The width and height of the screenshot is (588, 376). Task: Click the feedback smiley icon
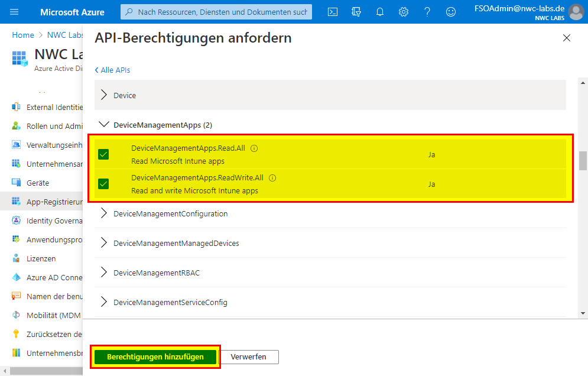click(451, 12)
